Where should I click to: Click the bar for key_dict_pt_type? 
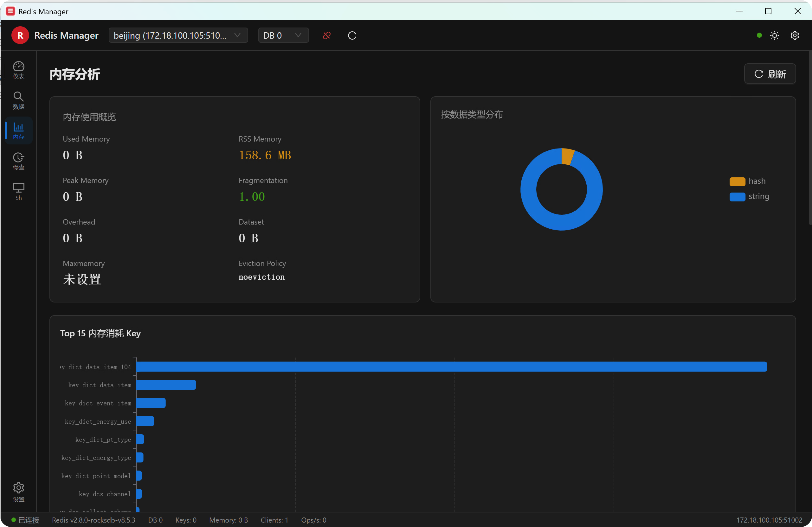pos(140,439)
